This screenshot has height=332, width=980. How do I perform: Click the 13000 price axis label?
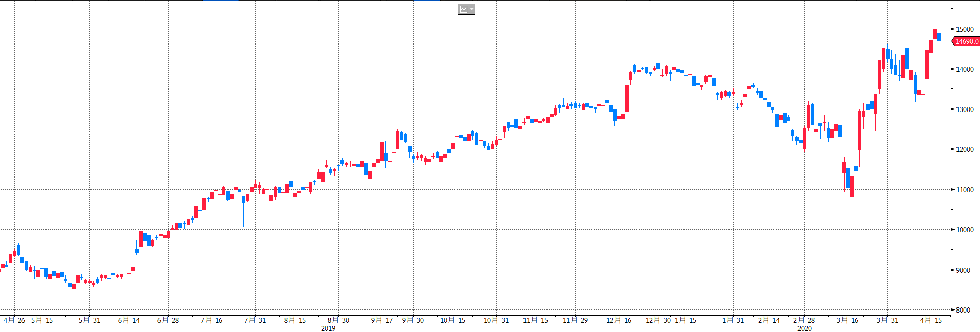click(x=965, y=109)
